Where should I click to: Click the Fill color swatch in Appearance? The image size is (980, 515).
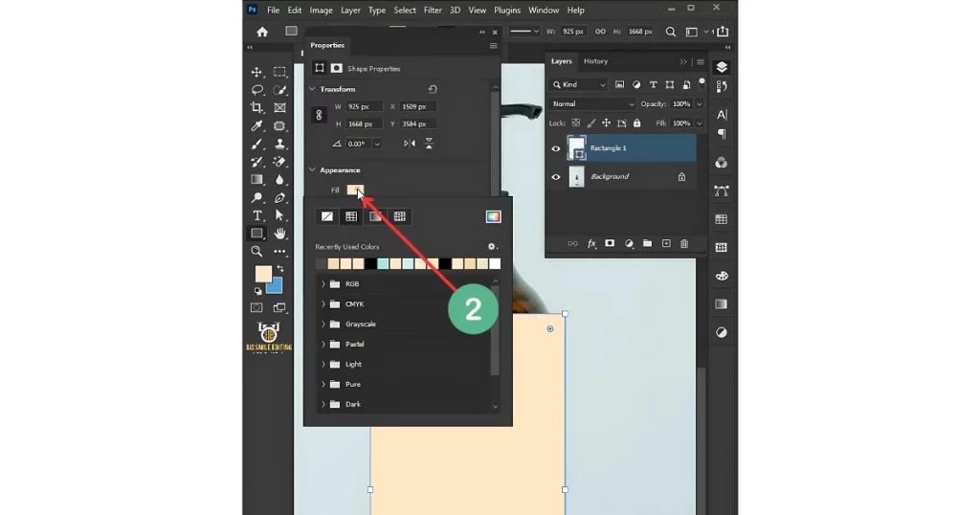tap(355, 190)
